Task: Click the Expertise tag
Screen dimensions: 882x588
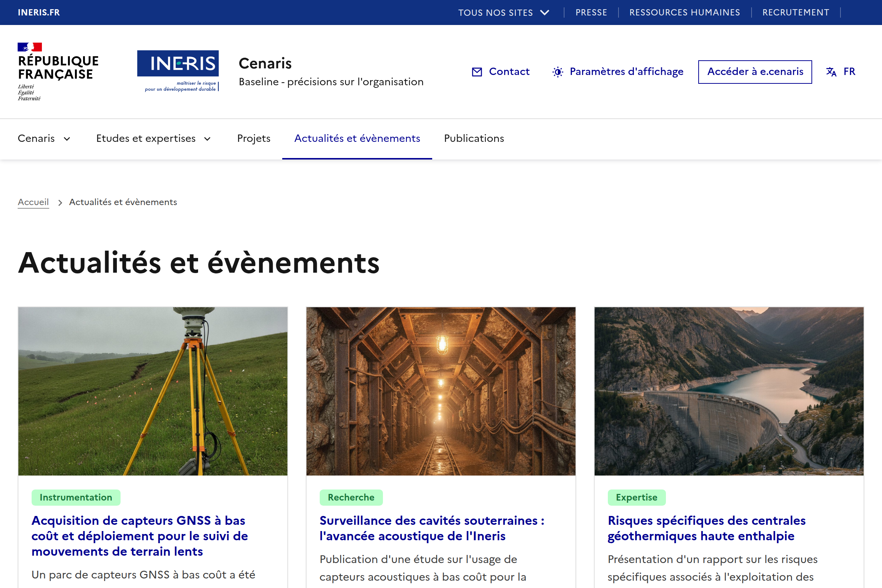Action: pos(637,497)
